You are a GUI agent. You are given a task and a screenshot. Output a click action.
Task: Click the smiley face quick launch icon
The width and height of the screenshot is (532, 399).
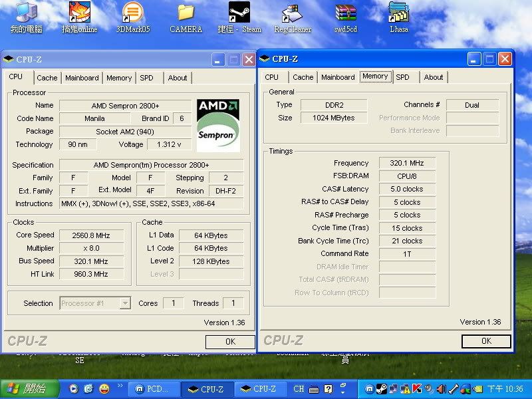click(x=104, y=389)
